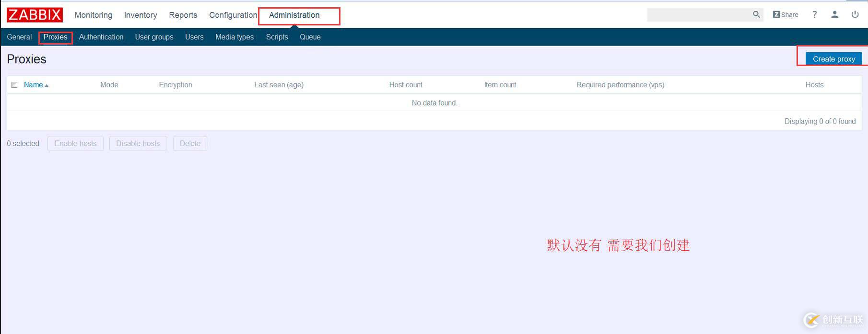Click the ZABBIX logo

click(35, 15)
